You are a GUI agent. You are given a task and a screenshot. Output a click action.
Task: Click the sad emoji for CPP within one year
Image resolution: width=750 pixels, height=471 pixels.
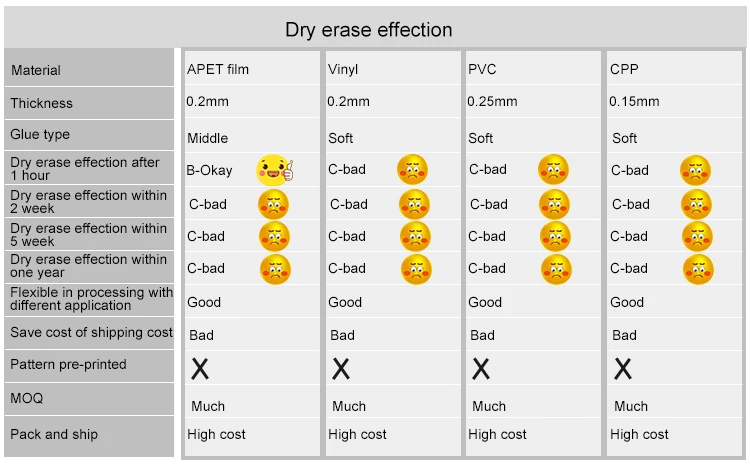698,268
